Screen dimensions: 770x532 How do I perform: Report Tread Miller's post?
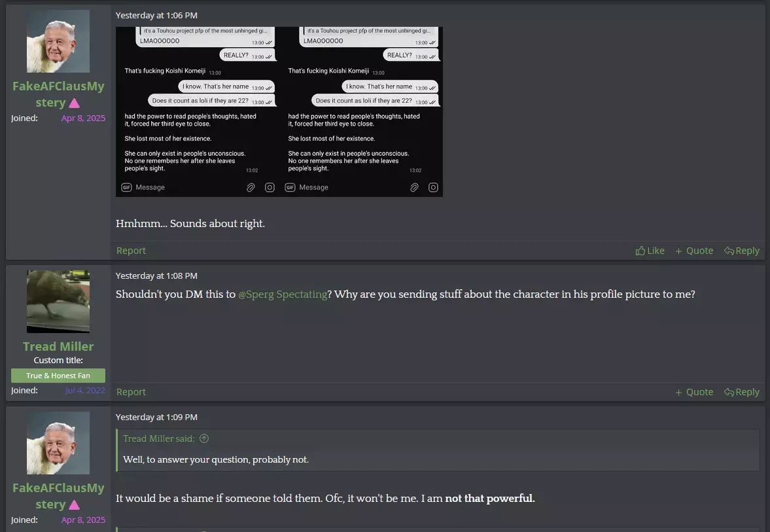point(131,392)
